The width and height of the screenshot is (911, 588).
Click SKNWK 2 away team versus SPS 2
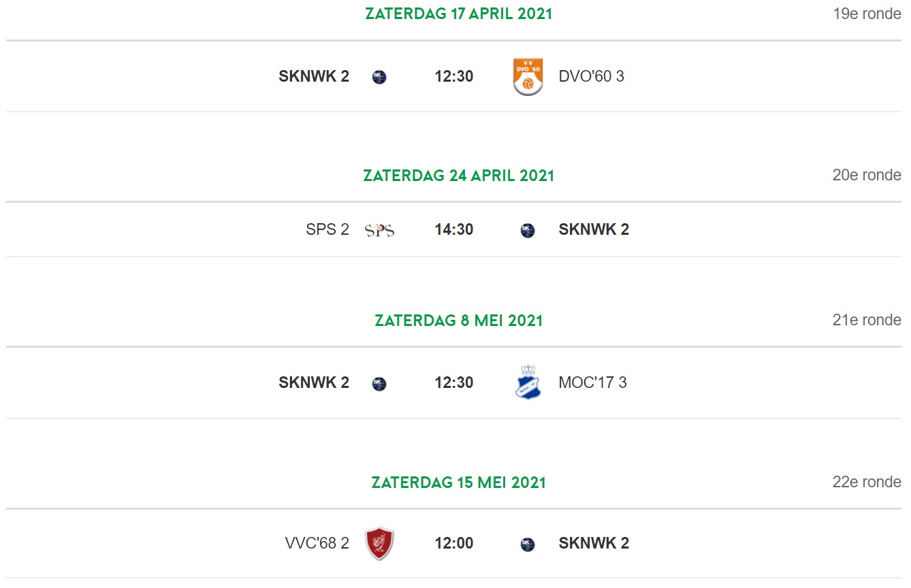click(x=594, y=229)
